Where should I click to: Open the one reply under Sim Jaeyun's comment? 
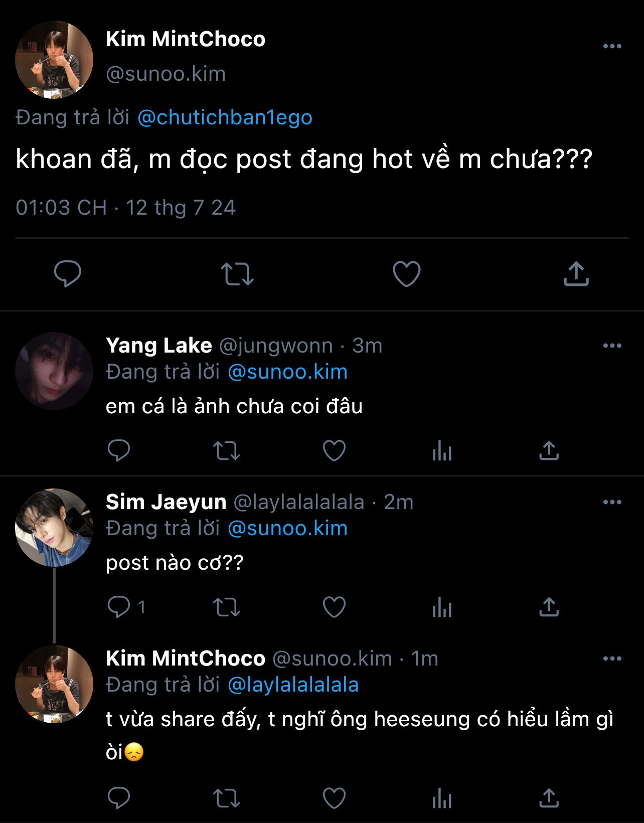tap(126, 607)
